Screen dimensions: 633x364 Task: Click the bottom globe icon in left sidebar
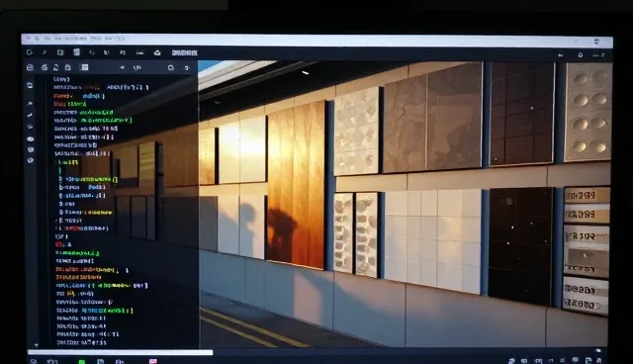[31, 160]
